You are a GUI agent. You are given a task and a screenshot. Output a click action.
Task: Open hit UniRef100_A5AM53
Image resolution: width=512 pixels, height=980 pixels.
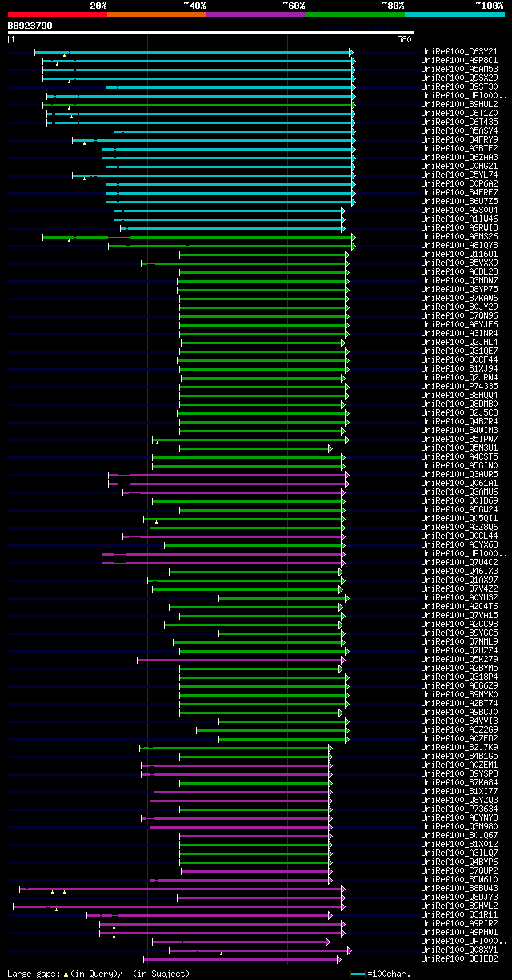(x=459, y=69)
